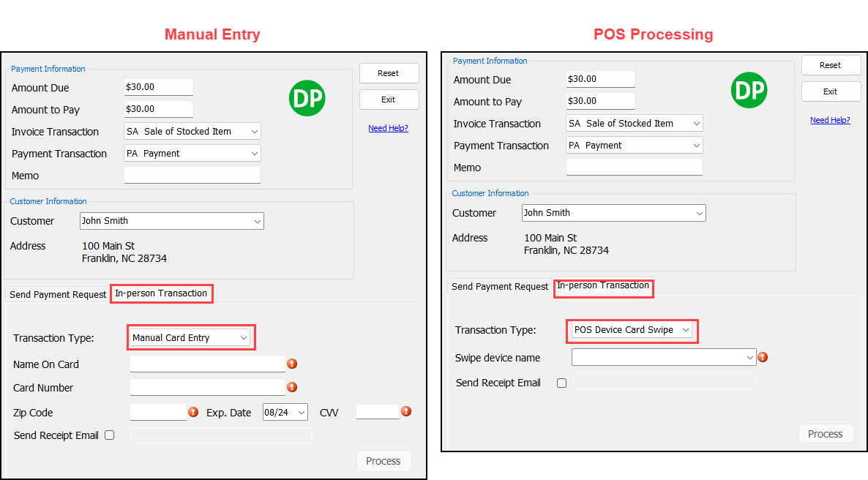Click the DP logo in Manual Entry panel
The width and height of the screenshot is (868, 480).
click(307, 98)
